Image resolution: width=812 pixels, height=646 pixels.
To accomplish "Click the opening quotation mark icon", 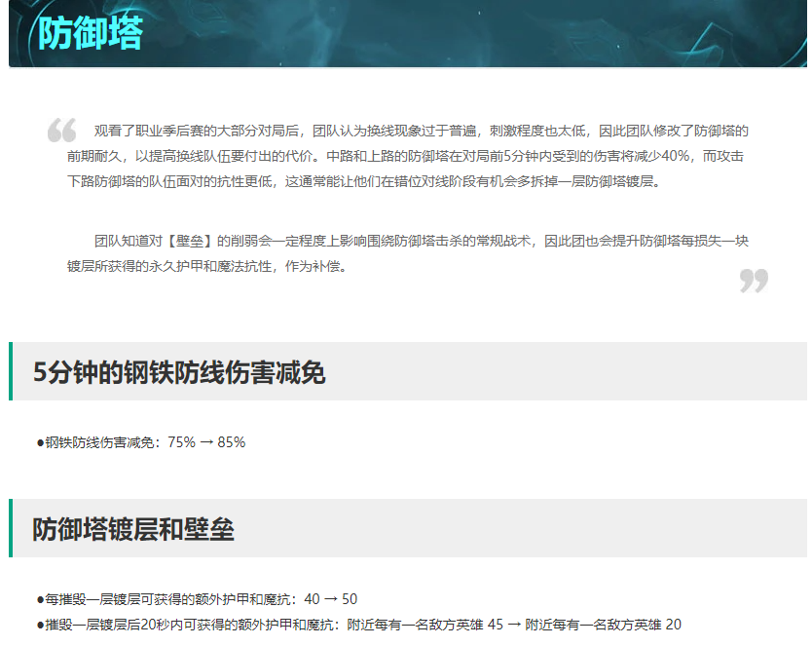I will (61, 131).
